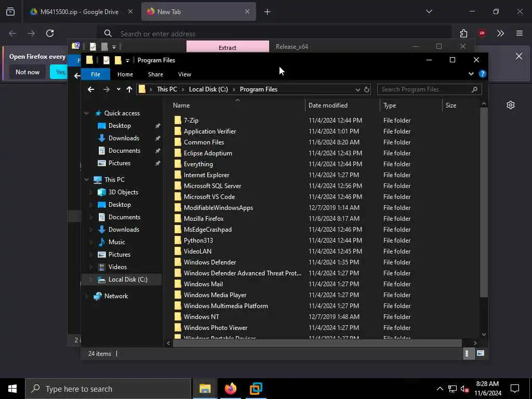Select the VideoLAN folder icon
The height and width of the screenshot is (399, 532).
(178, 251)
